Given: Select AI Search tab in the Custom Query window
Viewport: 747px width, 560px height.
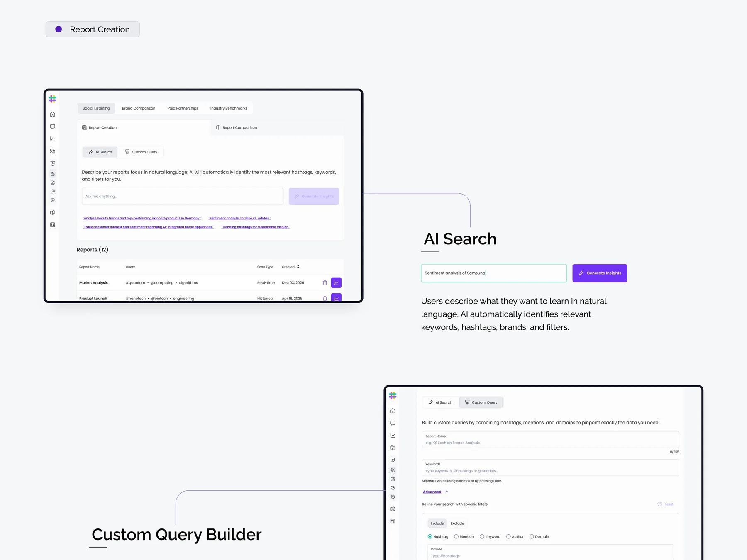Looking at the screenshot, I should 440,402.
